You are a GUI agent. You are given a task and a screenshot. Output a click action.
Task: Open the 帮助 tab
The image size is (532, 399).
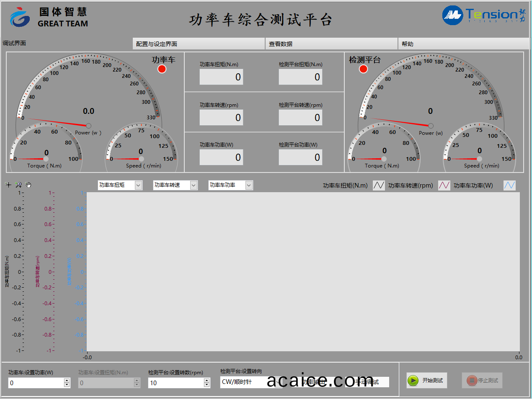pos(463,44)
